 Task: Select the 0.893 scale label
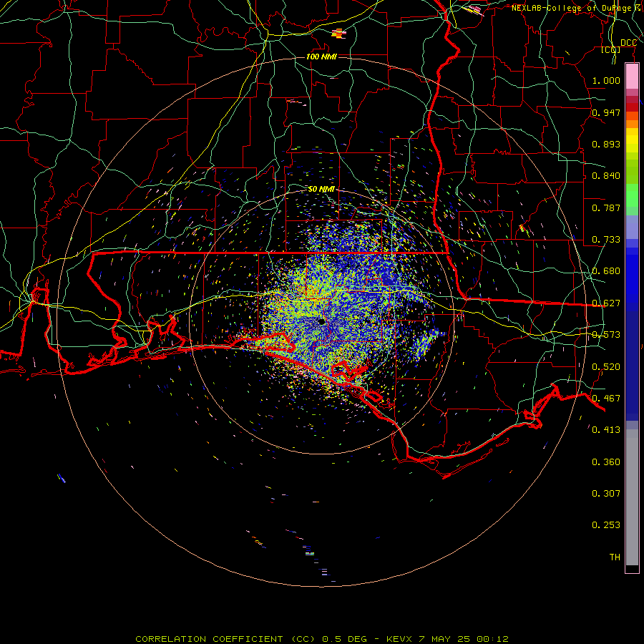click(606, 144)
